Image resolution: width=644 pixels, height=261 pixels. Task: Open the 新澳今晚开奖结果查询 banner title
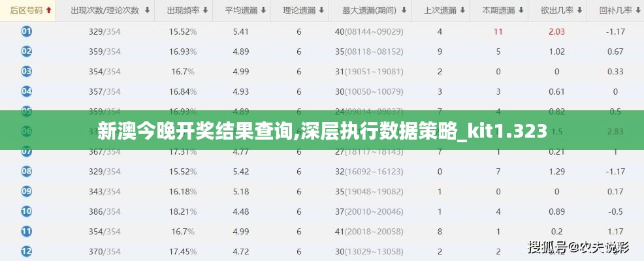(x=322, y=132)
